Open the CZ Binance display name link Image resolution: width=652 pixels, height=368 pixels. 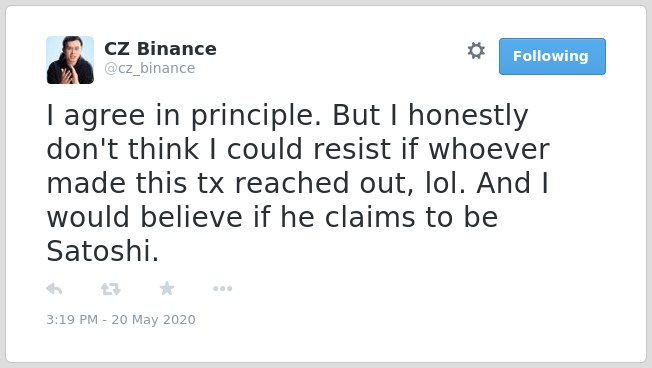tap(160, 49)
